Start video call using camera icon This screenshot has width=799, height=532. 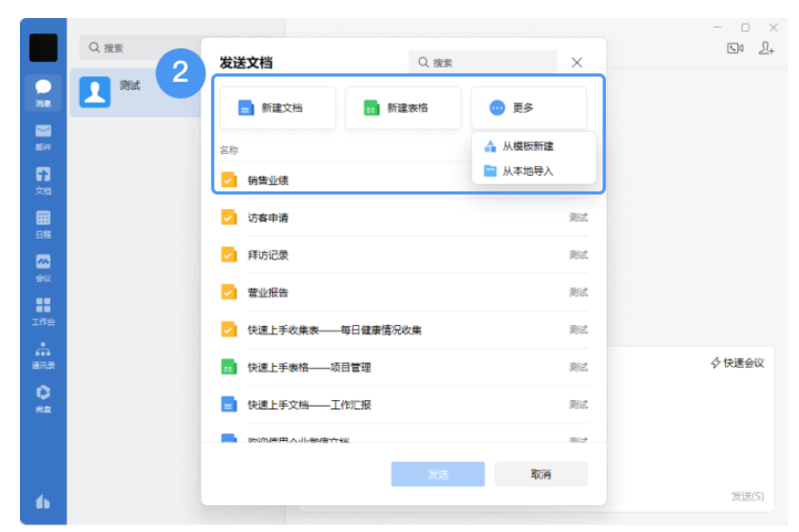coord(735,48)
